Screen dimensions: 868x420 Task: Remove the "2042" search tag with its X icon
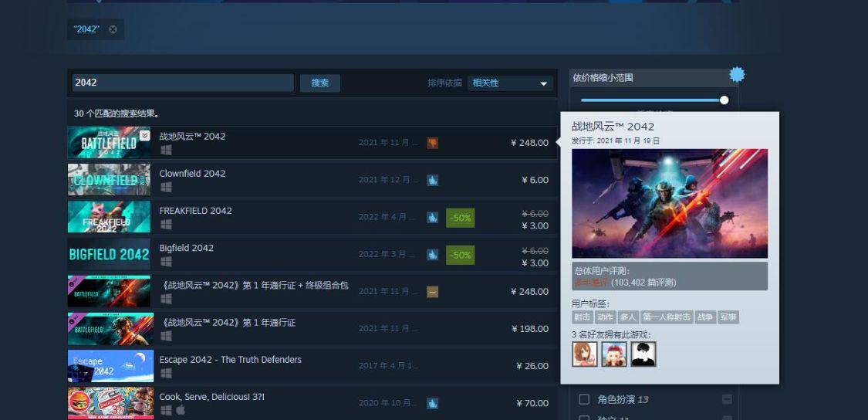coord(113,29)
